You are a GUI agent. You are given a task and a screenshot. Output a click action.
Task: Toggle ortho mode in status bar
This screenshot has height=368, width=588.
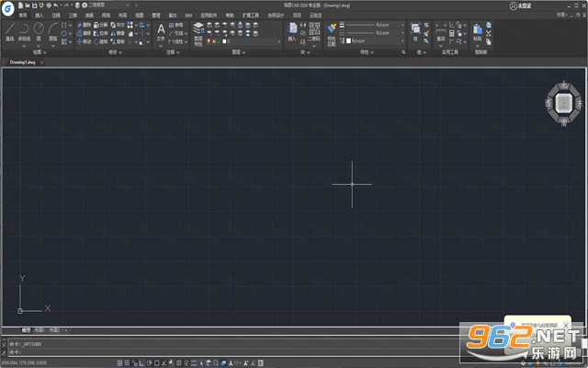coord(141,363)
